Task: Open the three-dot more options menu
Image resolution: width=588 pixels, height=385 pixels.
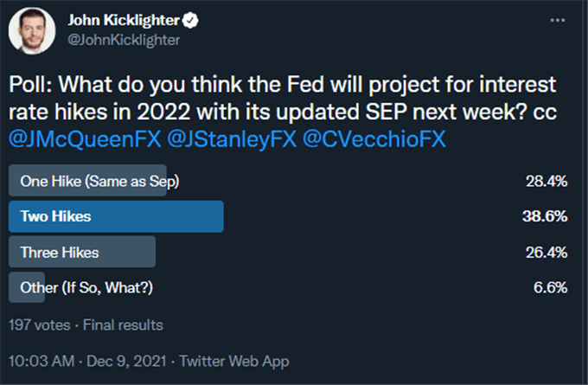Action: click(557, 20)
